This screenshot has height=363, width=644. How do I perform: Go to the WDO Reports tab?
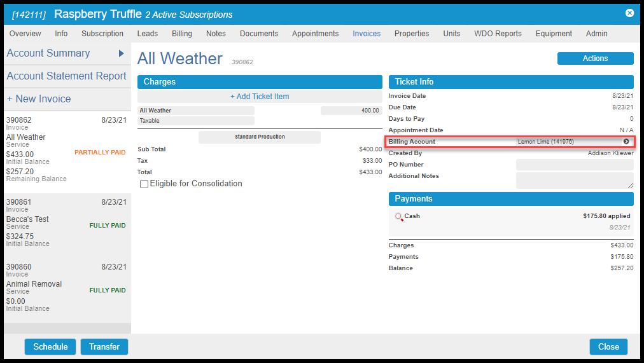[x=498, y=34]
